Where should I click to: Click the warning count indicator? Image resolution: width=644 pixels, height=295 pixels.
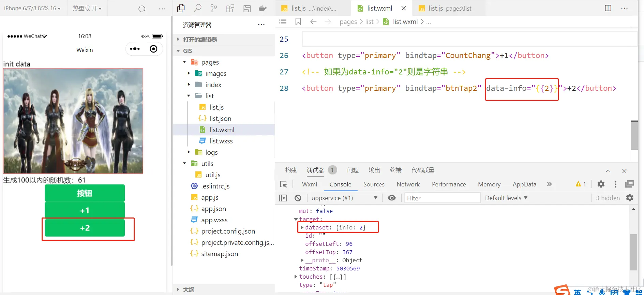(x=581, y=184)
